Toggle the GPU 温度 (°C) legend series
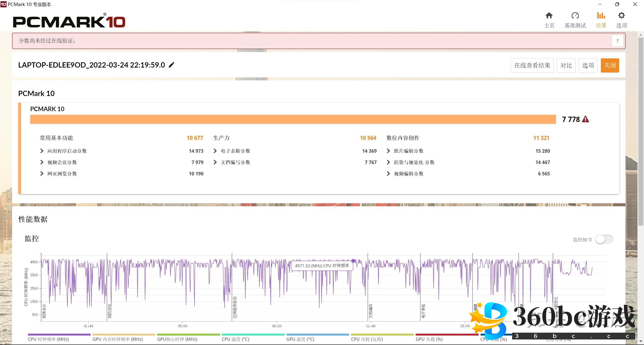Image resolution: width=644 pixels, height=345 pixels. [300, 339]
